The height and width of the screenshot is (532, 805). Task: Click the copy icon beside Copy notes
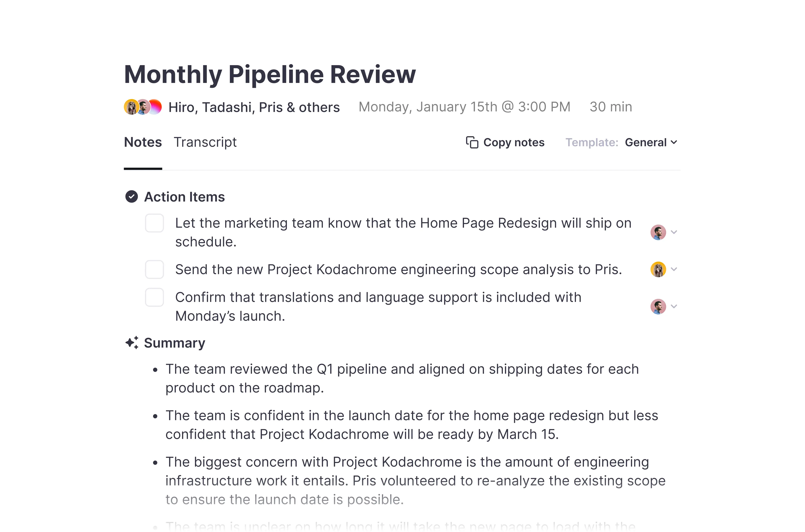click(x=472, y=143)
